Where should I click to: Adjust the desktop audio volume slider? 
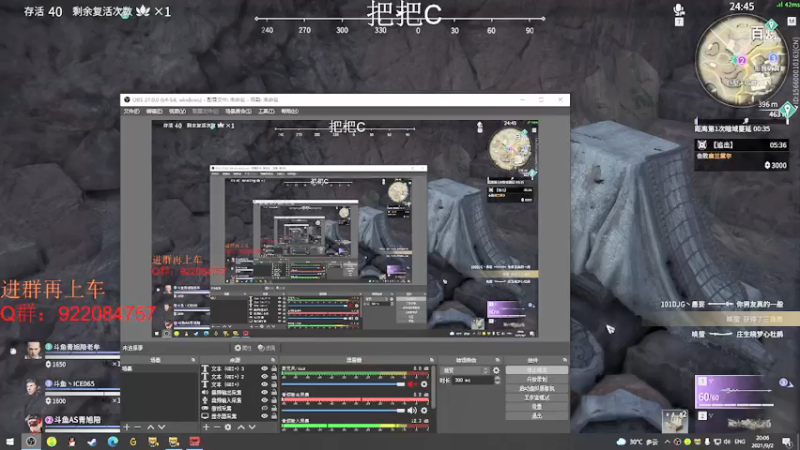[x=344, y=410]
